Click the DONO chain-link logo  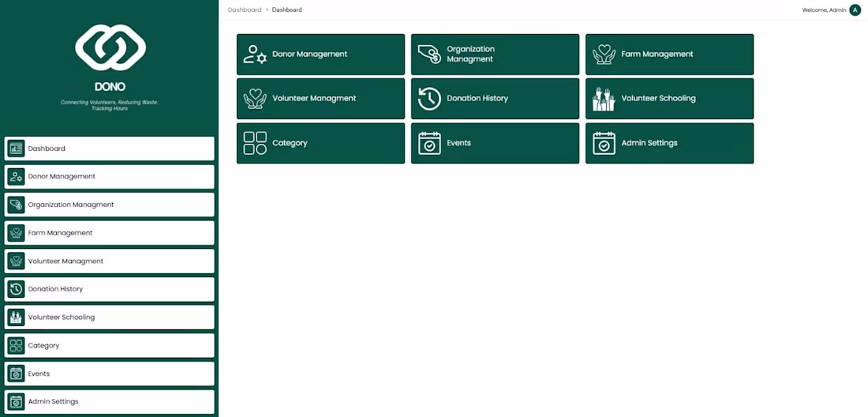point(110,47)
